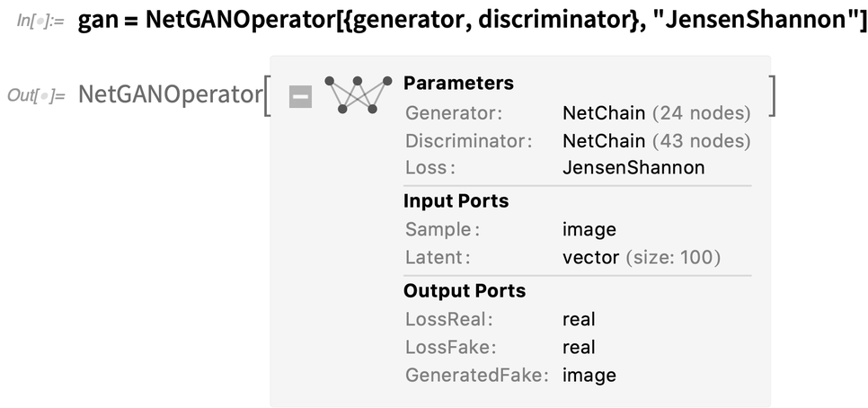This screenshot has height=408, width=868.
Task: Click the NetGANOperator head in output
Action: (x=169, y=94)
